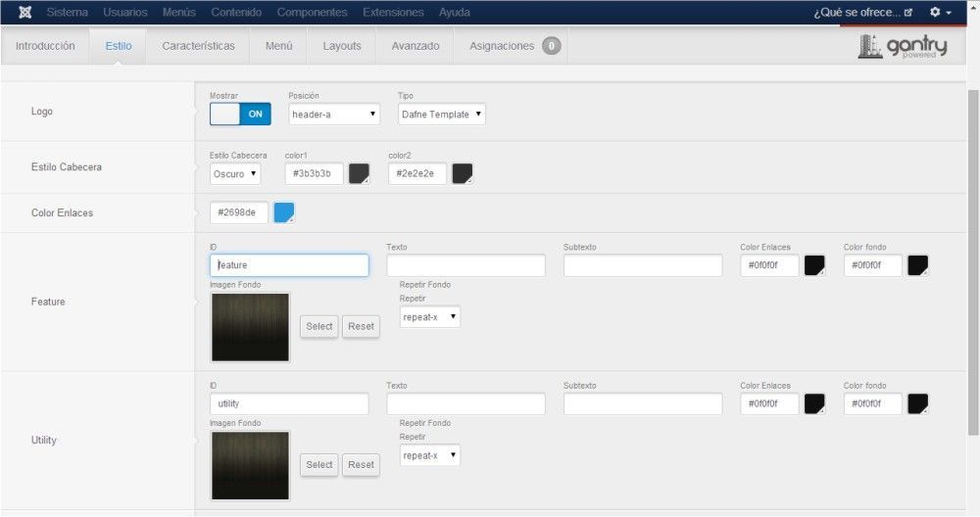This screenshot has height=517, width=980.
Task: Open Feature Color fondo swatch
Action: pos(918,264)
